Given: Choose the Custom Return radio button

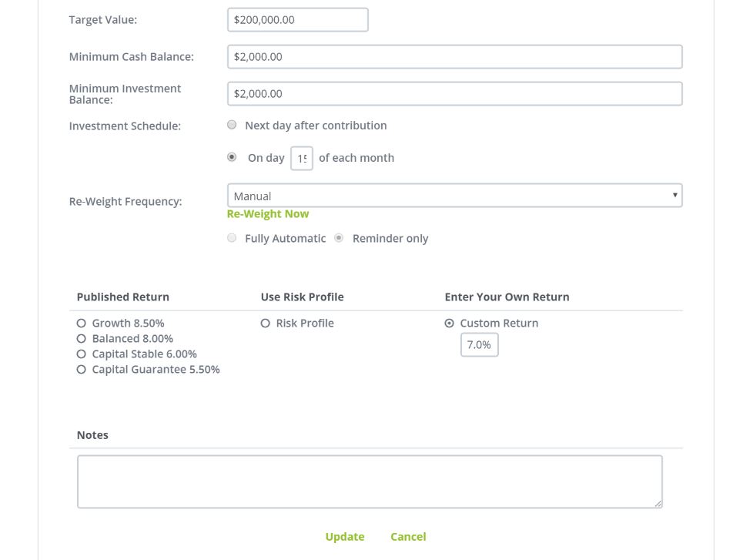Looking at the screenshot, I should (449, 324).
